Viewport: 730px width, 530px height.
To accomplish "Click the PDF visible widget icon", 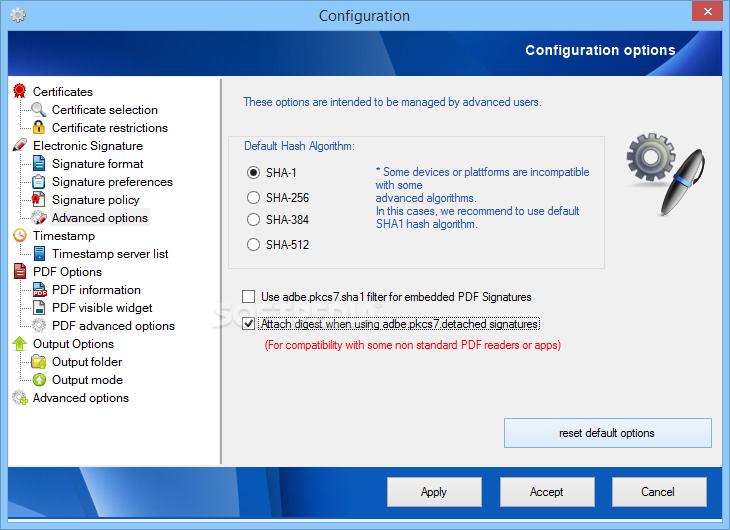I will coord(39,307).
